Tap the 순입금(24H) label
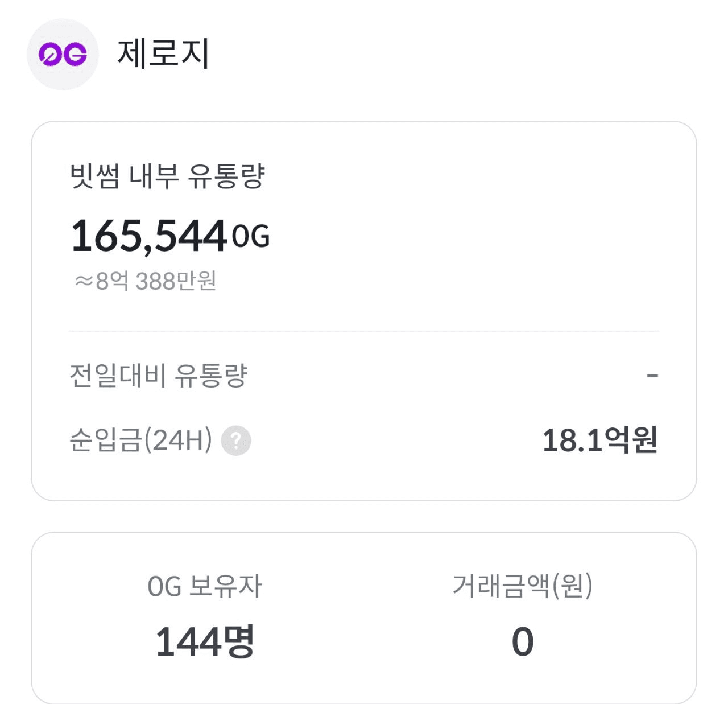 (x=140, y=440)
